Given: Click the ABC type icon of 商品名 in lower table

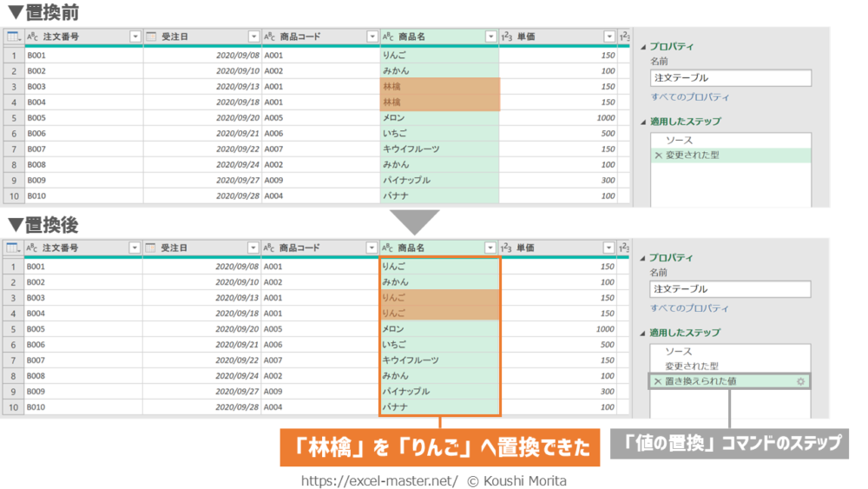Looking at the screenshot, I should [388, 248].
